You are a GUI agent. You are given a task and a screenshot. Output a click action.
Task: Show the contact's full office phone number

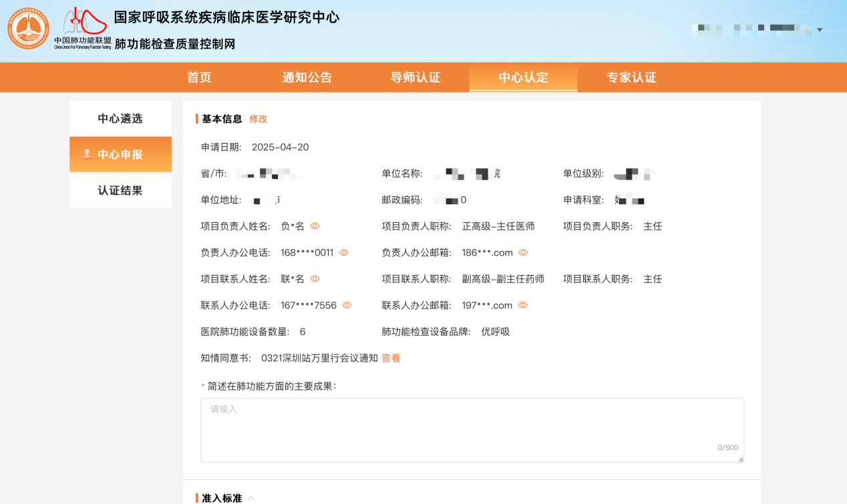[347, 306]
